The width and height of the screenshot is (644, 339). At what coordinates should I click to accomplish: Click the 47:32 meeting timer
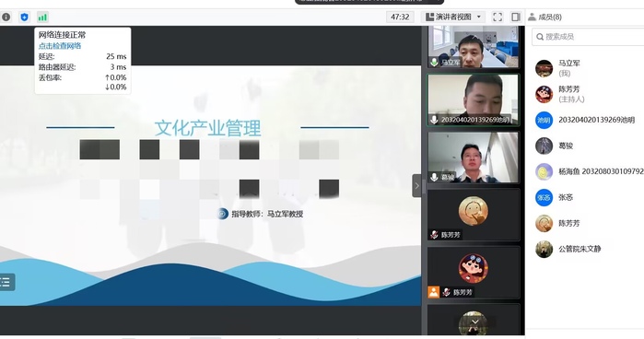pos(400,17)
